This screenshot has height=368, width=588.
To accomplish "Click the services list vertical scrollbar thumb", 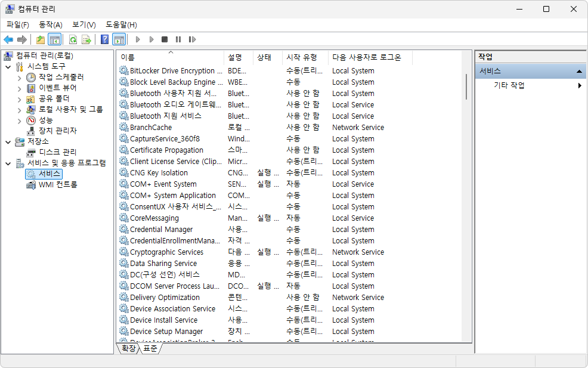I will [466, 86].
